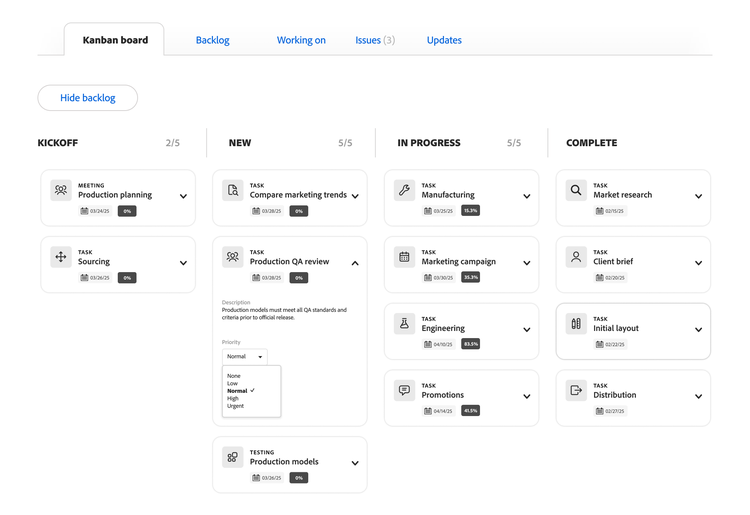
Task: Choose High priority option
Action: point(233,398)
